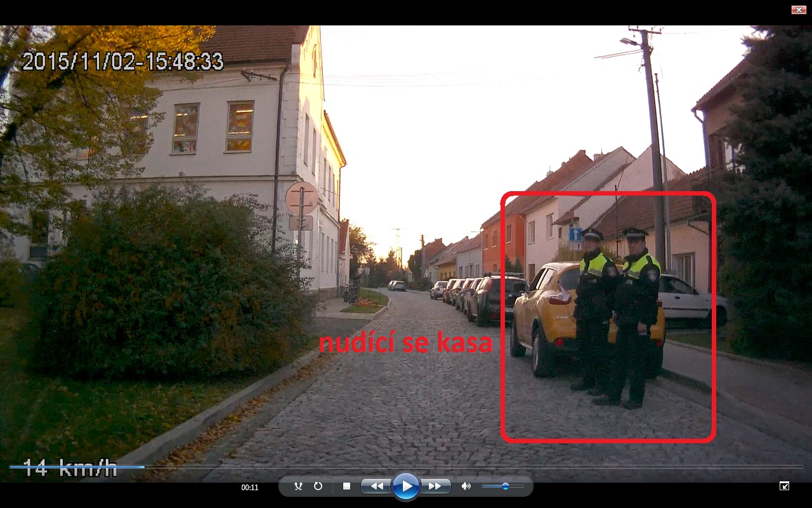Click the volume slider

point(503,486)
